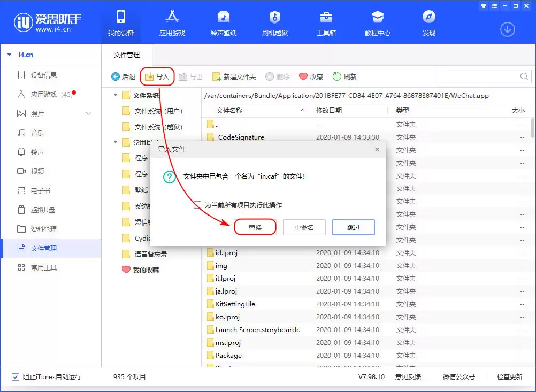Image resolution: width=536 pixels, height=392 pixels.
Task: Open the download manager circle arrow icon
Action: tap(508, 29)
